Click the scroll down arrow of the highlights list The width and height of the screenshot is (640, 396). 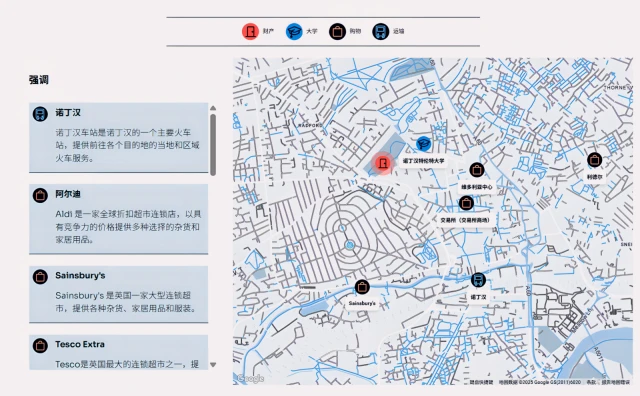213,365
